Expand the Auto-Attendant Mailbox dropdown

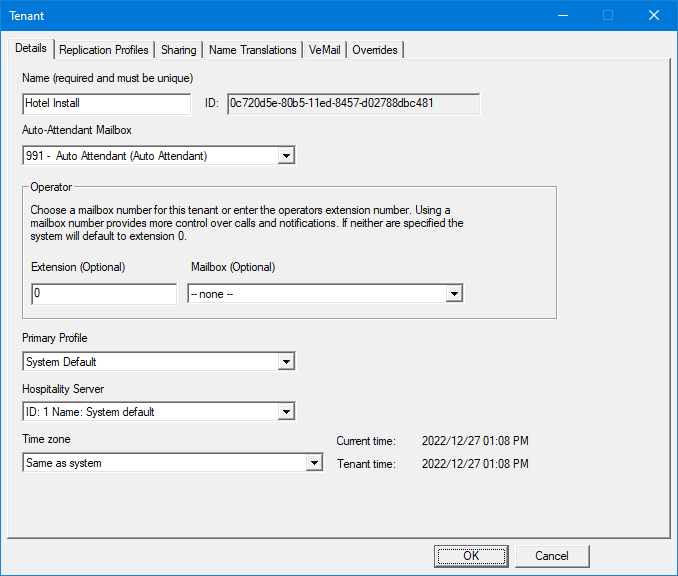(286, 156)
